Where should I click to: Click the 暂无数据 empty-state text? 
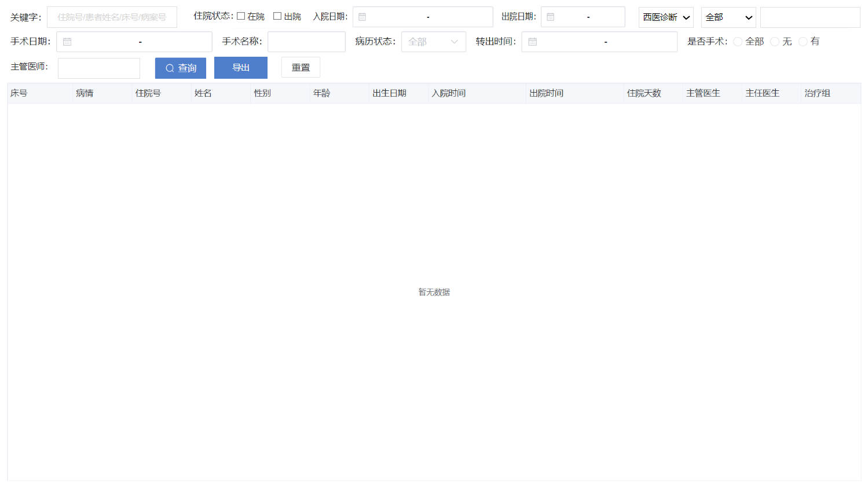click(434, 292)
